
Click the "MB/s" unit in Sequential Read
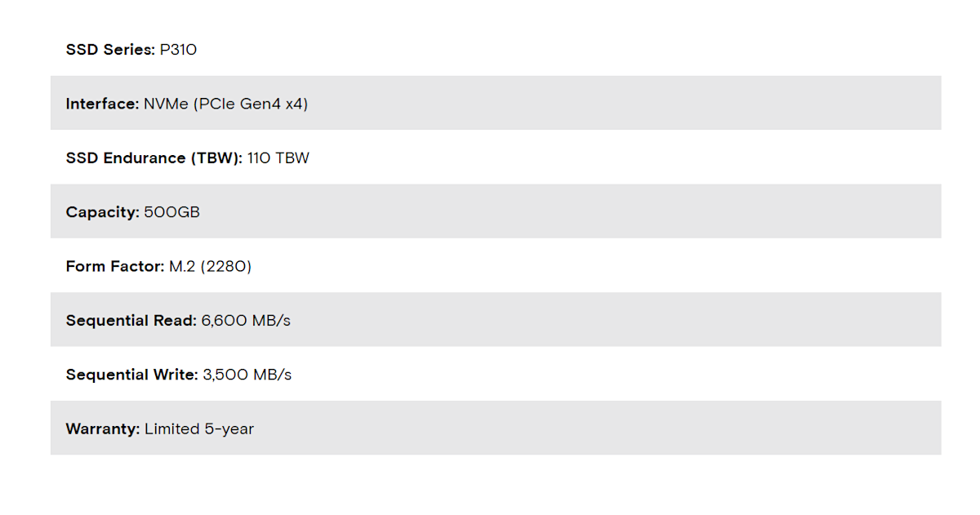(271, 320)
